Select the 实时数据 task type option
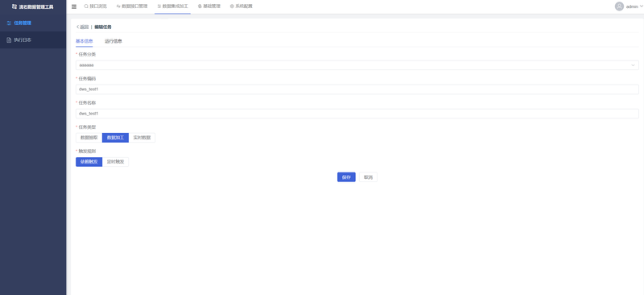This screenshot has height=295, width=644. point(142,138)
